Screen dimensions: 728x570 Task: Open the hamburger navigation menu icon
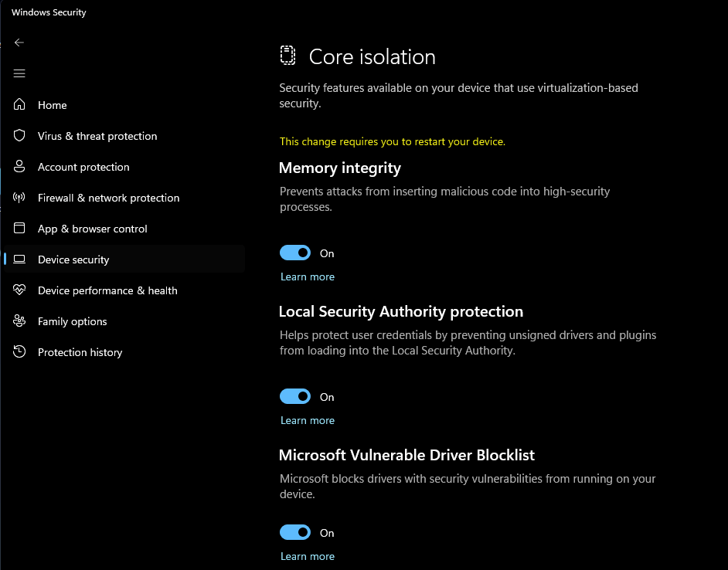tap(19, 73)
